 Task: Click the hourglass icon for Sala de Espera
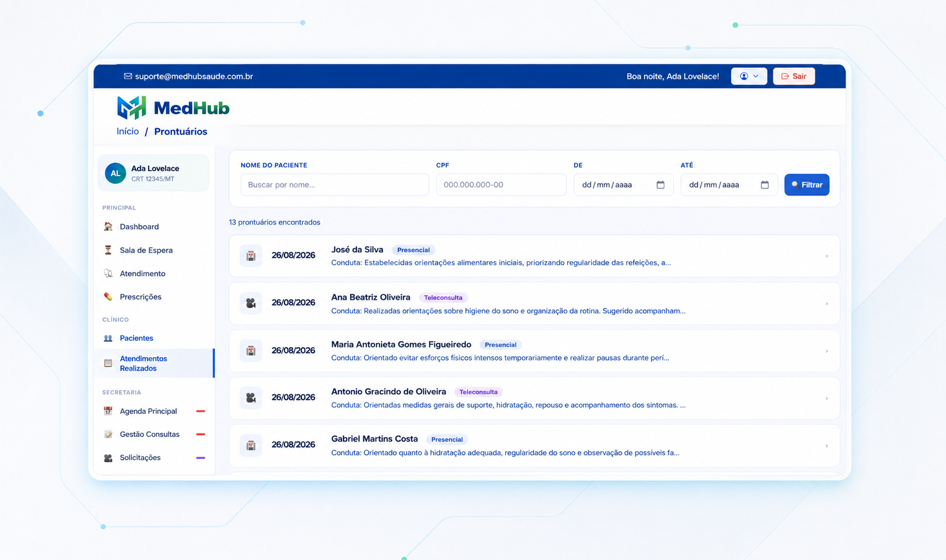tap(108, 250)
